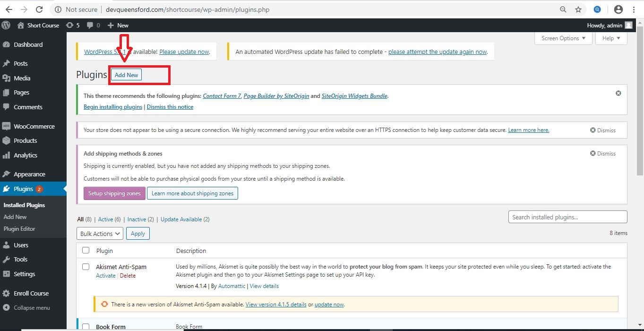Screen dimensions: 644x331
Task: Open Plugins menu in sidebar
Action: point(33,189)
